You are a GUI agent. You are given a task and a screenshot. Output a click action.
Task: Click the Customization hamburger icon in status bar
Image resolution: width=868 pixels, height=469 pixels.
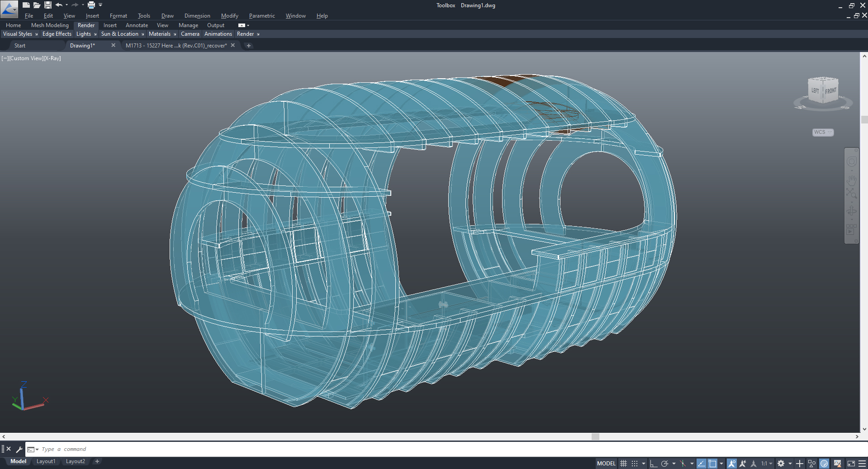point(862,464)
